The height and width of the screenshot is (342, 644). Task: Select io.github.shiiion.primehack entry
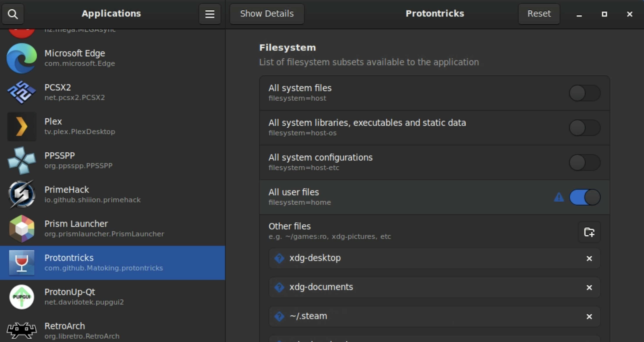coord(112,194)
